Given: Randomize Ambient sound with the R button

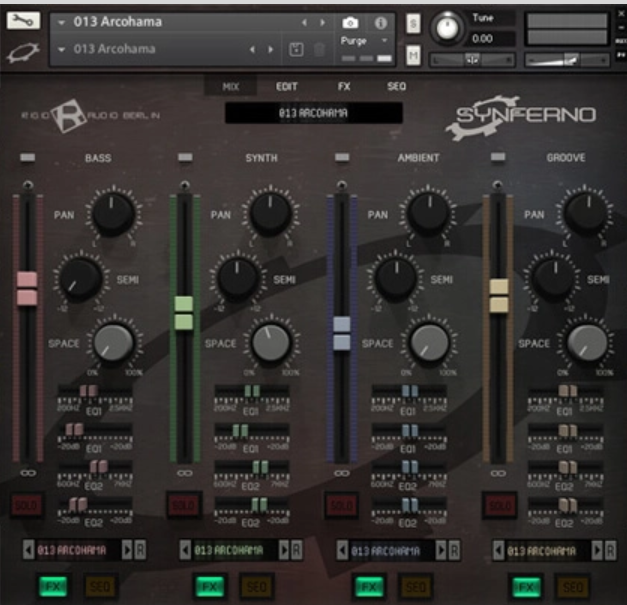Looking at the screenshot, I should [454, 550].
